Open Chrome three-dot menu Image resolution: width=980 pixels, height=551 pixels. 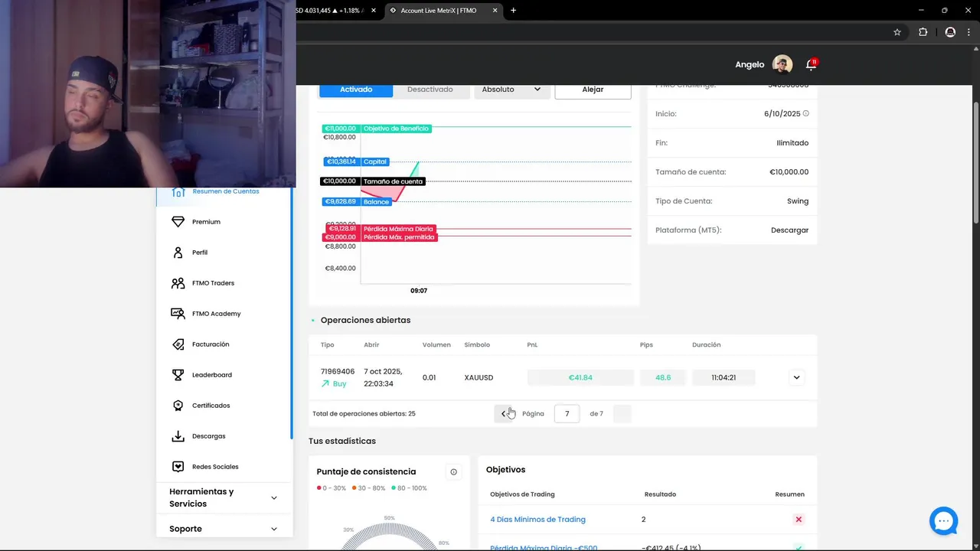click(x=969, y=32)
